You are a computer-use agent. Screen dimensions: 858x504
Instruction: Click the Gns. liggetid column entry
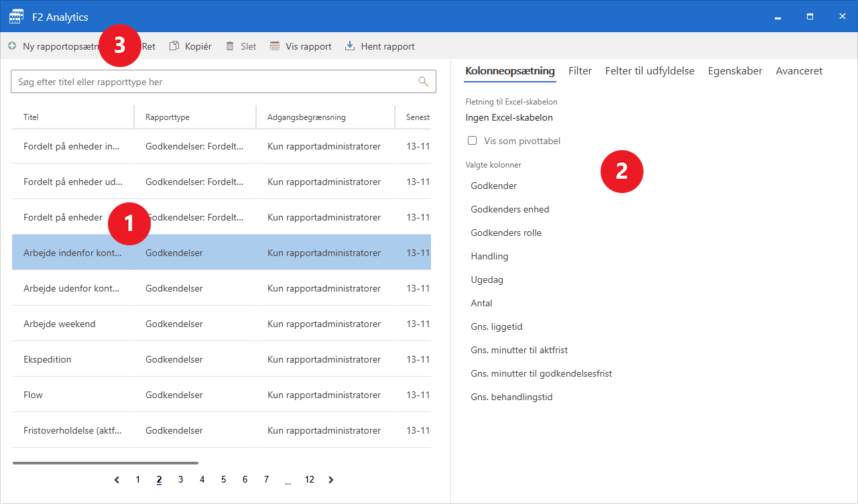[497, 326]
